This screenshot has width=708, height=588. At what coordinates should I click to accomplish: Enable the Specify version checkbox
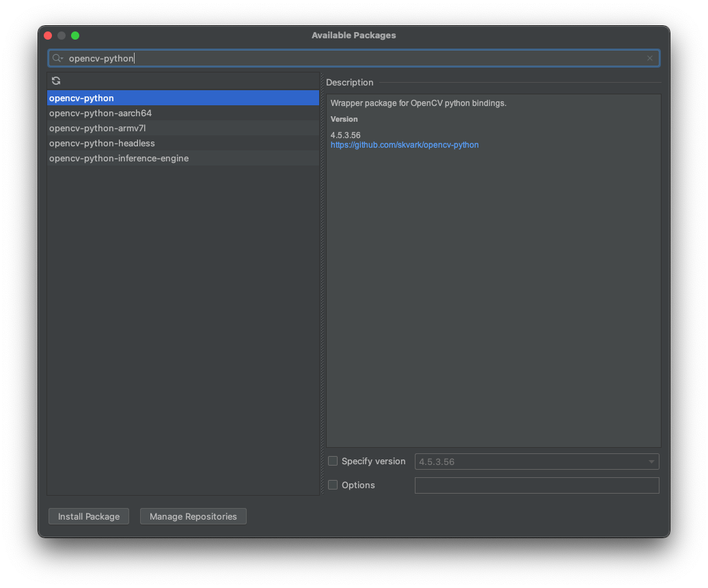pos(333,461)
